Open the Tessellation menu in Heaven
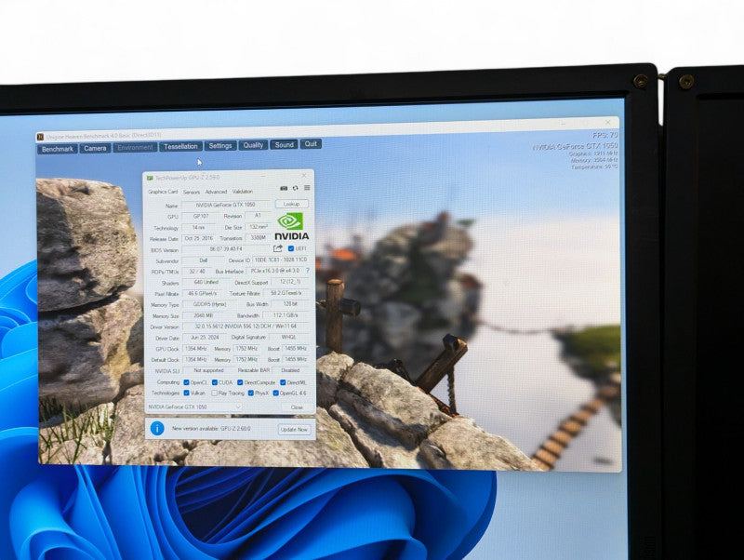Viewport: 744px width, 560px height. point(180,147)
